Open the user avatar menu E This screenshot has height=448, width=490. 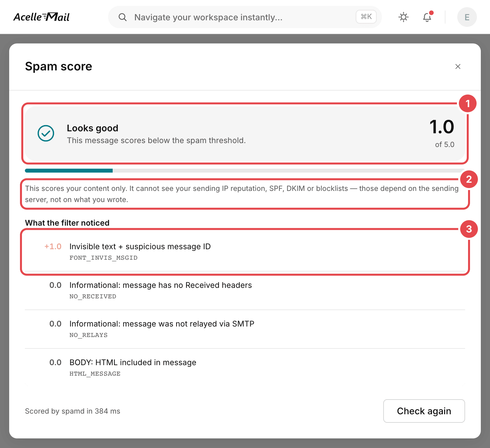click(x=467, y=17)
